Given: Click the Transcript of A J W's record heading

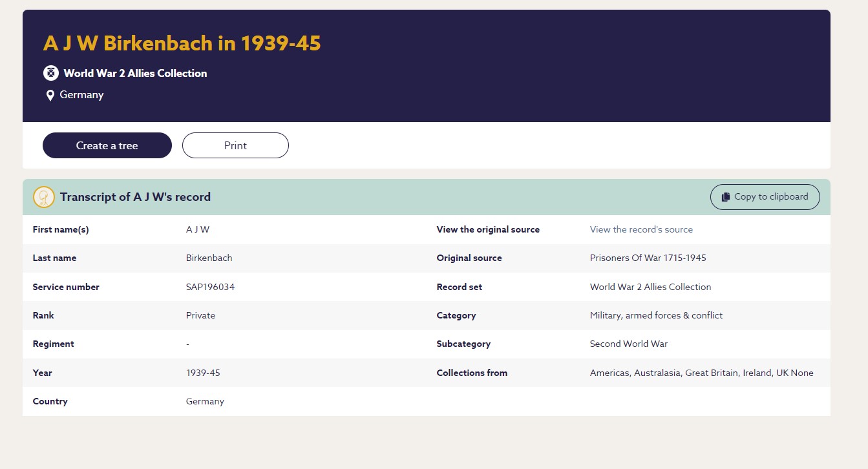Looking at the screenshot, I should [135, 197].
